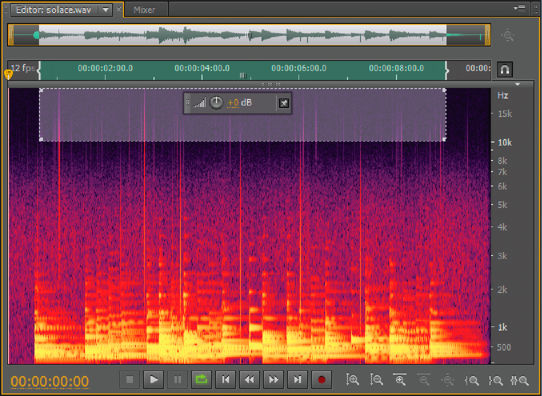Switch to the Mixer tab
The image size is (542, 396).
[x=144, y=10]
